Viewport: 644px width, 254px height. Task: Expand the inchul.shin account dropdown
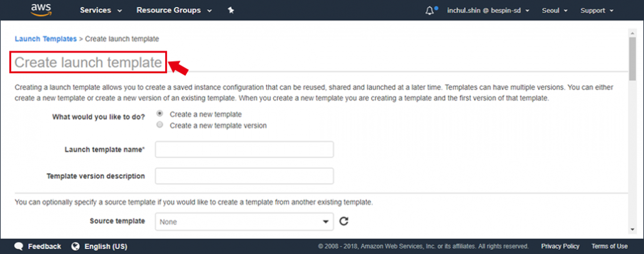pos(488,10)
